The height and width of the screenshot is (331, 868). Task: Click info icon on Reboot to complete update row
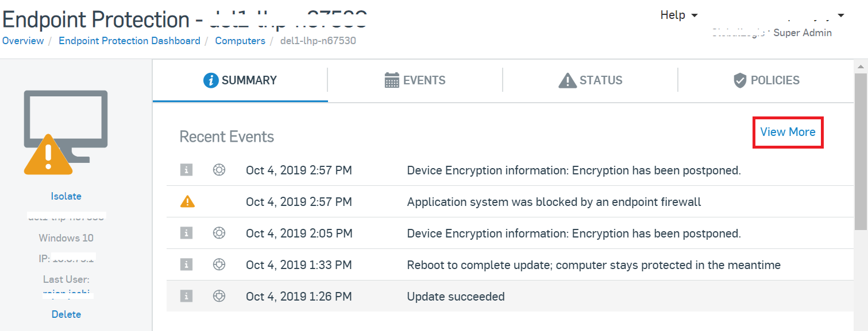pos(186,264)
